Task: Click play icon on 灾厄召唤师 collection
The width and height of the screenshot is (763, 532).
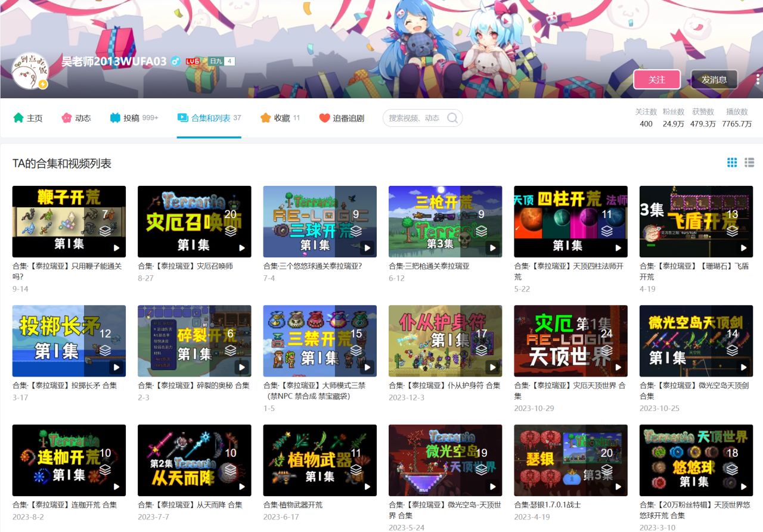Action: pos(241,248)
